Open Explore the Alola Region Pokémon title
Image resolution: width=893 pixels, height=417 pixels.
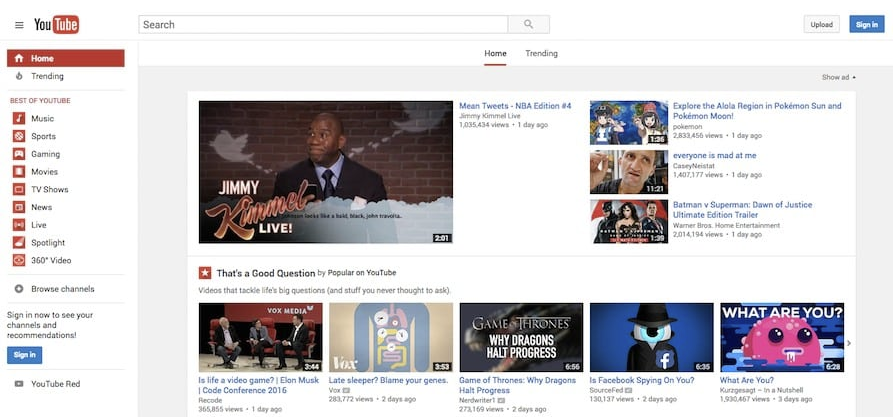click(757, 111)
